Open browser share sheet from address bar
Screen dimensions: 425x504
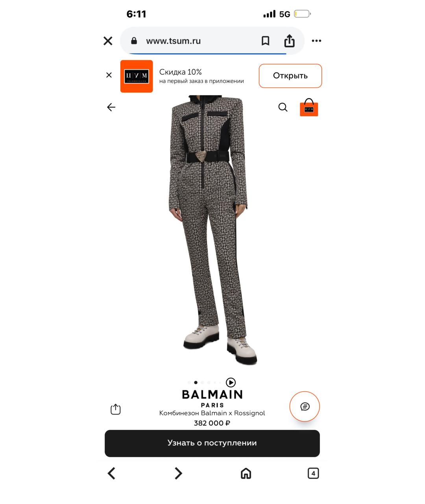pyautogui.click(x=289, y=41)
